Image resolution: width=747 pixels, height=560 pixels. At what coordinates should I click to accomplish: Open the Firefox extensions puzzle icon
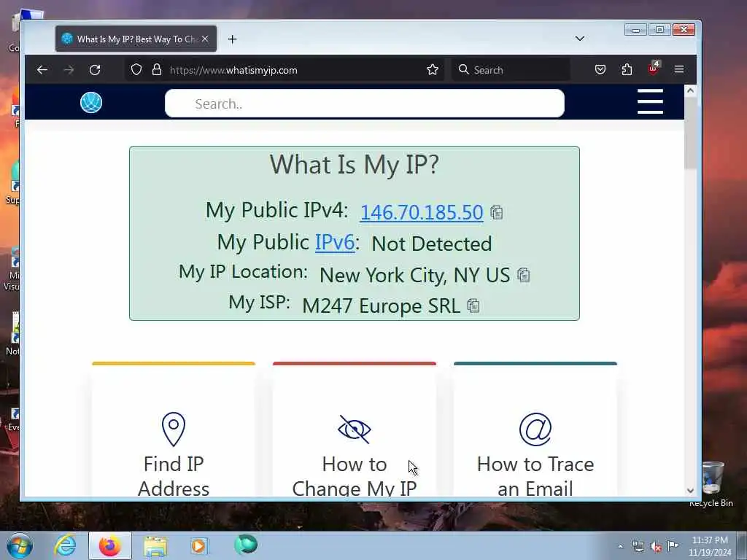[627, 70]
